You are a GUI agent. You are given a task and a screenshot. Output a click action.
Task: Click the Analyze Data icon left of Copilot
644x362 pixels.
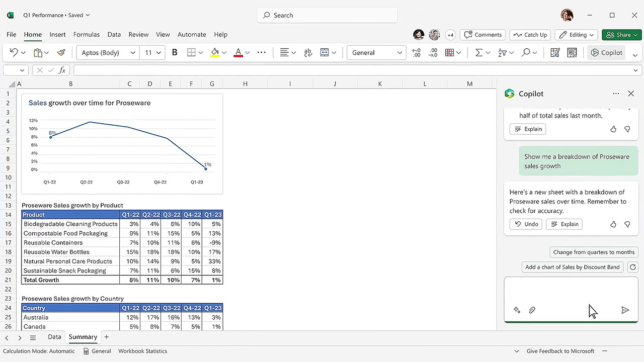click(x=572, y=52)
